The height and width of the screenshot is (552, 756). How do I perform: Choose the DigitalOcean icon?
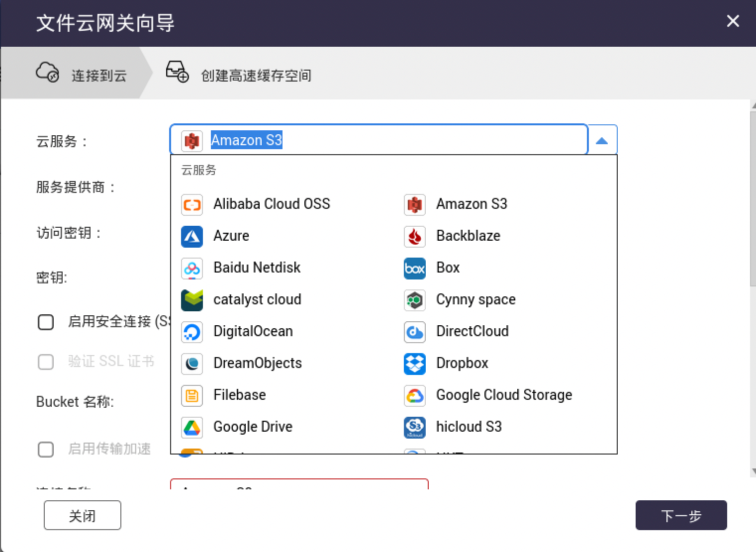pyautogui.click(x=192, y=332)
